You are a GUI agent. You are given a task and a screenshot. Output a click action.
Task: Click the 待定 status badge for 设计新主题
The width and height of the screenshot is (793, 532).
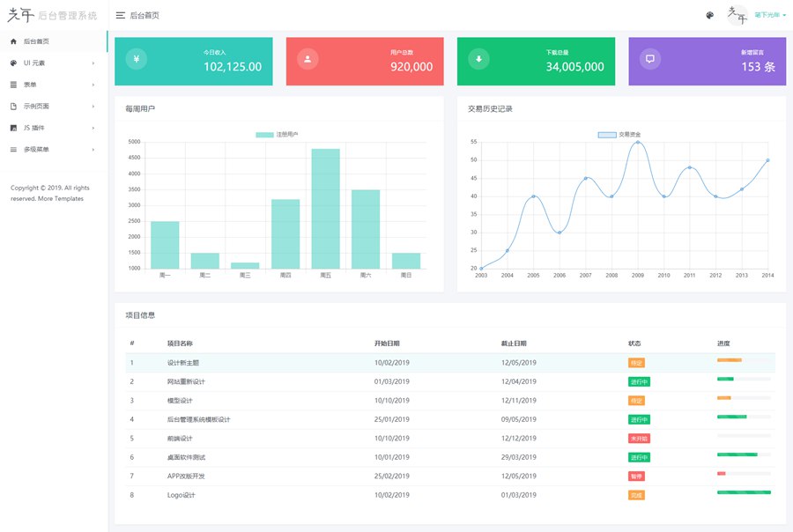tap(636, 363)
